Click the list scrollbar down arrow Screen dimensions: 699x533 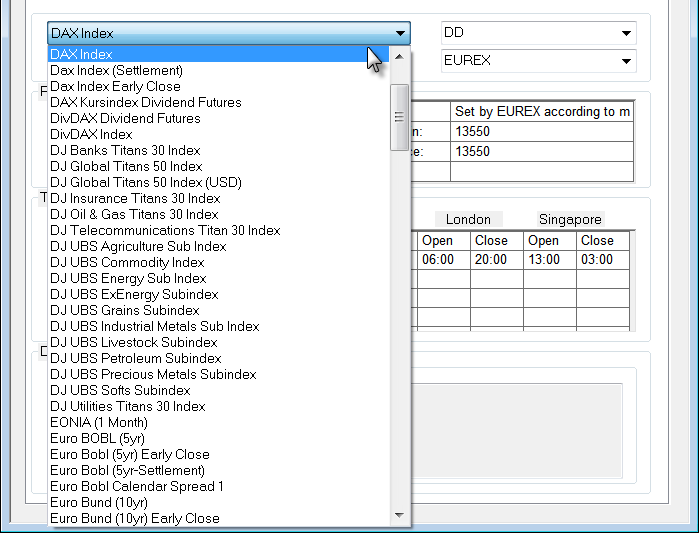(x=400, y=516)
